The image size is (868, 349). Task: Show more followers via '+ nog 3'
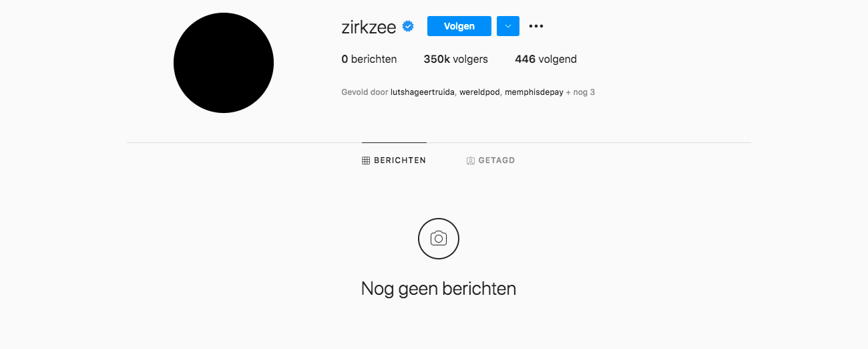[580, 92]
